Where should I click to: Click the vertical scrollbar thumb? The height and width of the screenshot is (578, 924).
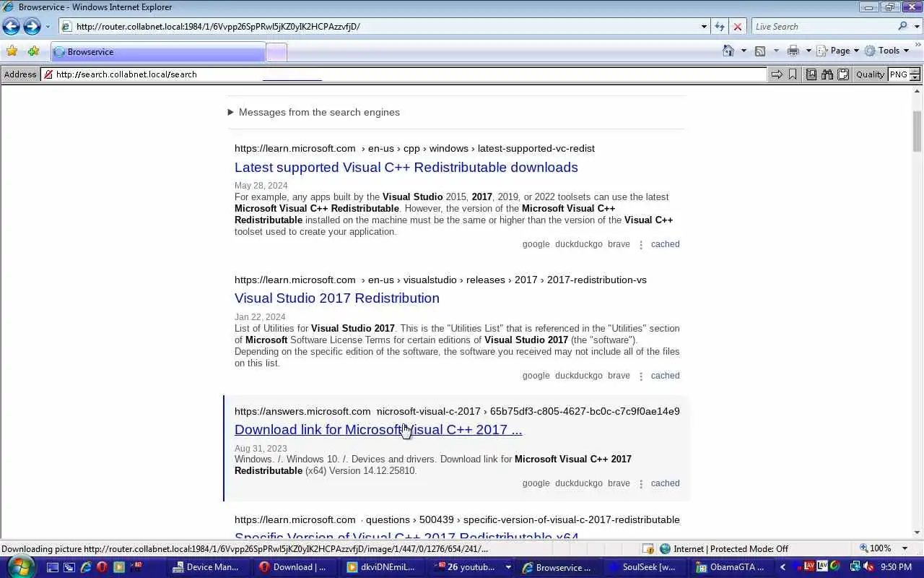pos(918,131)
